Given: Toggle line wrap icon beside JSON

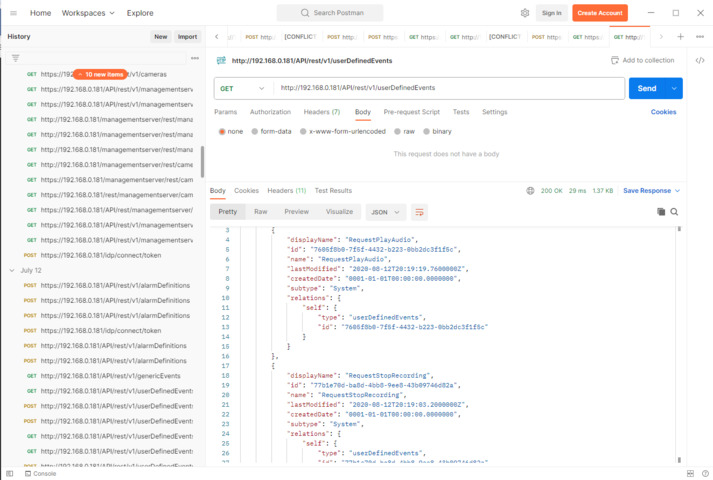Looking at the screenshot, I should (419, 212).
